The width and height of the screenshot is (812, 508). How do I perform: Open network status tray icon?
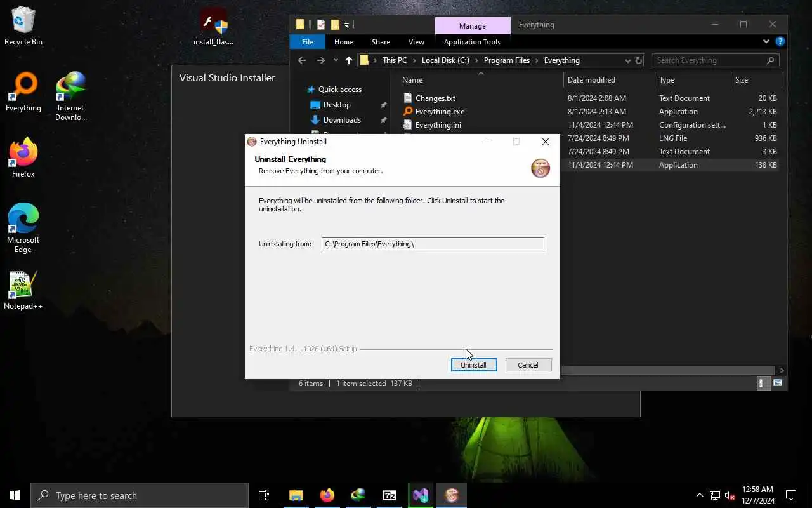[x=715, y=495]
